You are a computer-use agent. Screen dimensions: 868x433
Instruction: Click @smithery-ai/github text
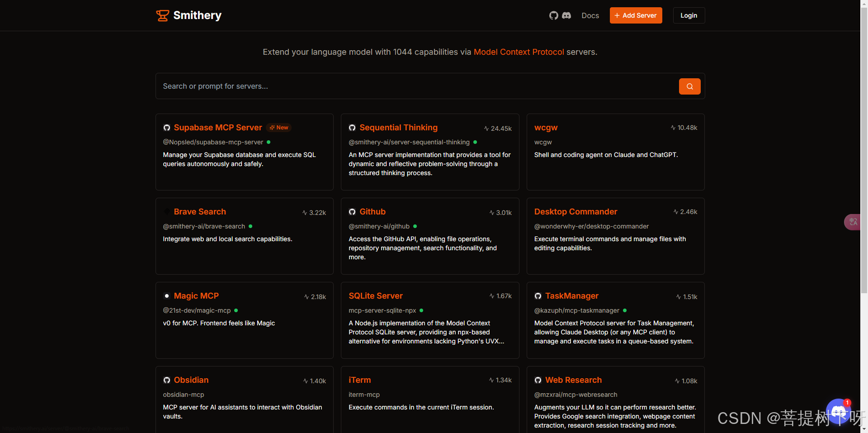[379, 226]
